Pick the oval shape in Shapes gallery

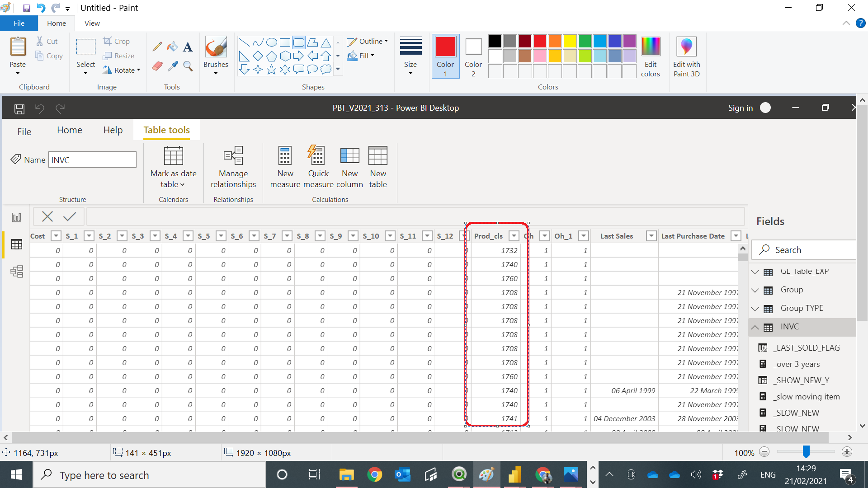point(272,42)
